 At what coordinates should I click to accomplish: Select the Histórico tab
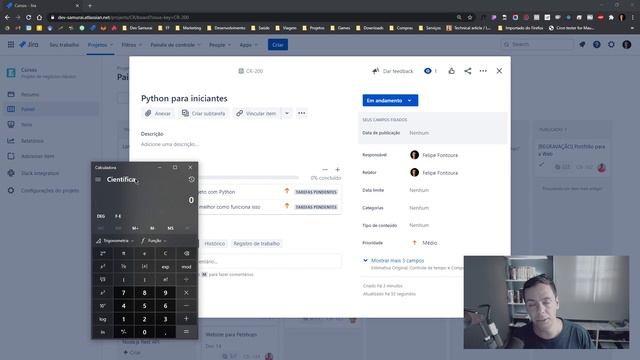coord(215,244)
